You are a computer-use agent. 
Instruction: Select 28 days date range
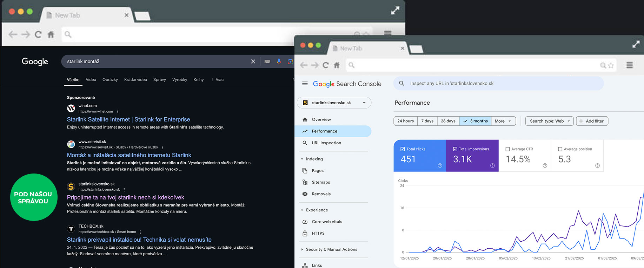[448, 121]
